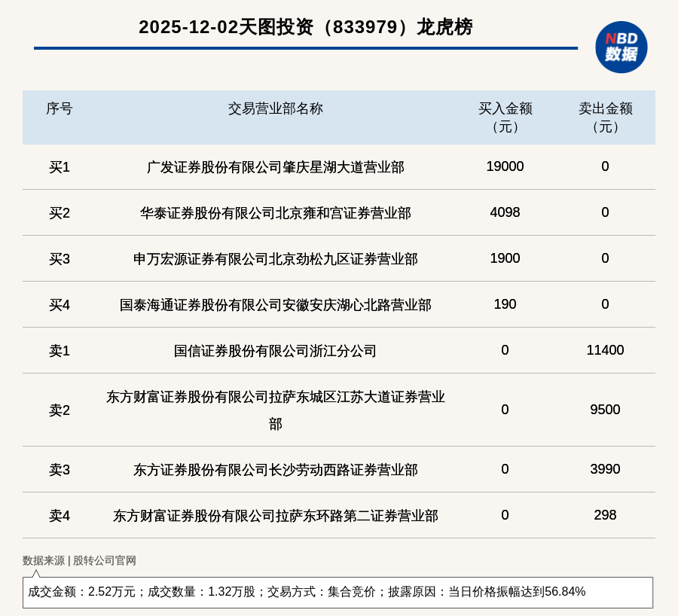The height and width of the screenshot is (616, 678).
Task: Select the 卖4 row label
Action: 59,516
